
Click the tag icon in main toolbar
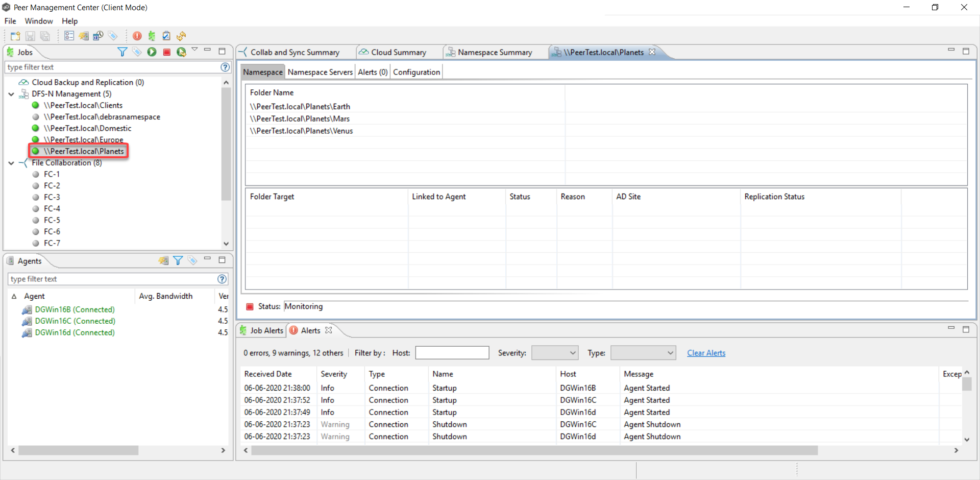(113, 36)
